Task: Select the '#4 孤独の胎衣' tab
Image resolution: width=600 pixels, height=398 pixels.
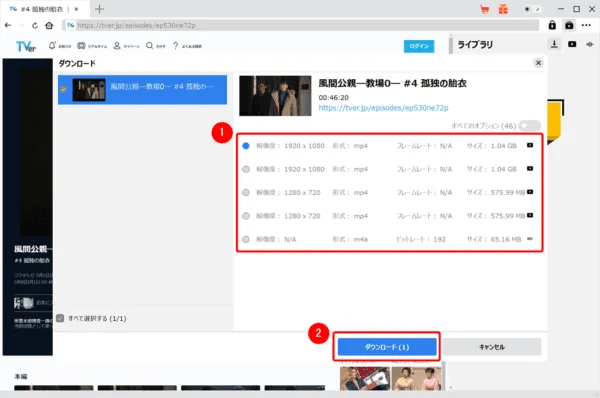Action: pyautogui.click(x=41, y=9)
